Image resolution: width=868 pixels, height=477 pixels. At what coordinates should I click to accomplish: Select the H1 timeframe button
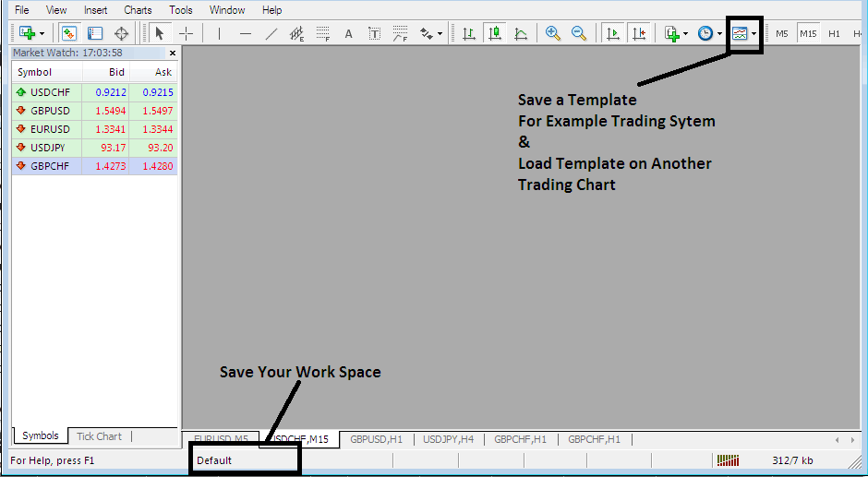(834, 33)
